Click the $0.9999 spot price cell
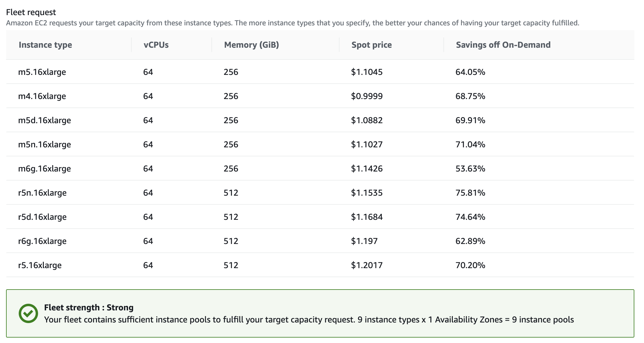The image size is (644, 343). click(x=367, y=96)
